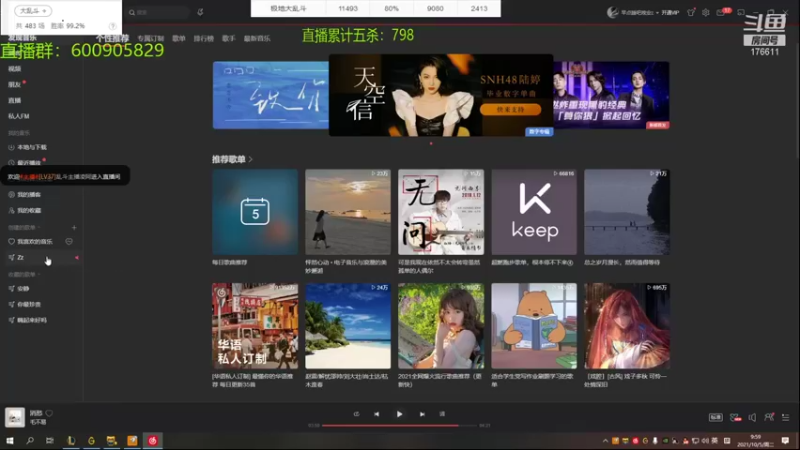Image resolution: width=800 pixels, height=450 pixels.
Task: Expand the system tray hidden icons arrow
Action: click(x=605, y=441)
